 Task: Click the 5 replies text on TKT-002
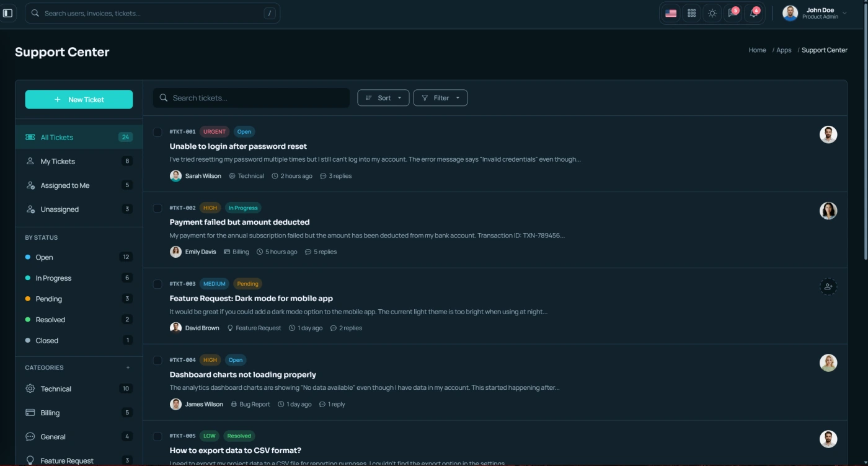[x=325, y=252]
